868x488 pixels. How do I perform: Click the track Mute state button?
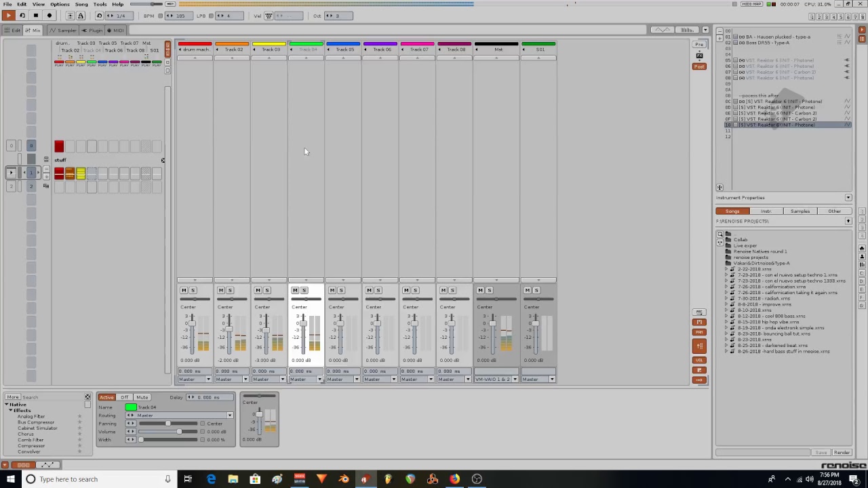[142, 397]
